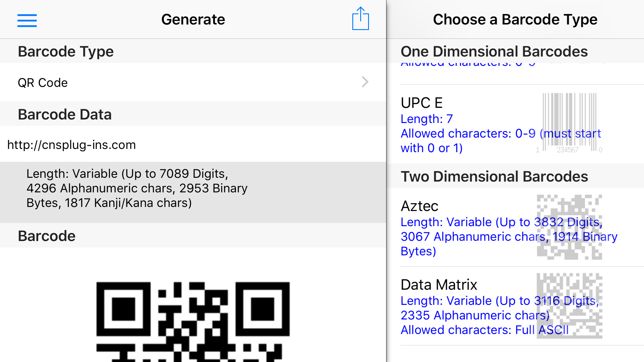Click UPC E allowed characters text
This screenshot has width=644, height=362.
[x=501, y=141]
